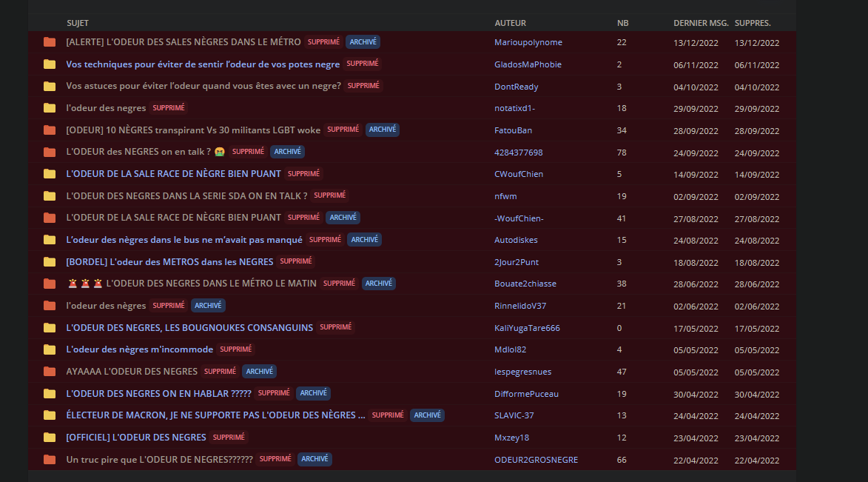Image resolution: width=868 pixels, height=482 pixels.
Task: Sort by the SUJET column header
Action: [77, 23]
